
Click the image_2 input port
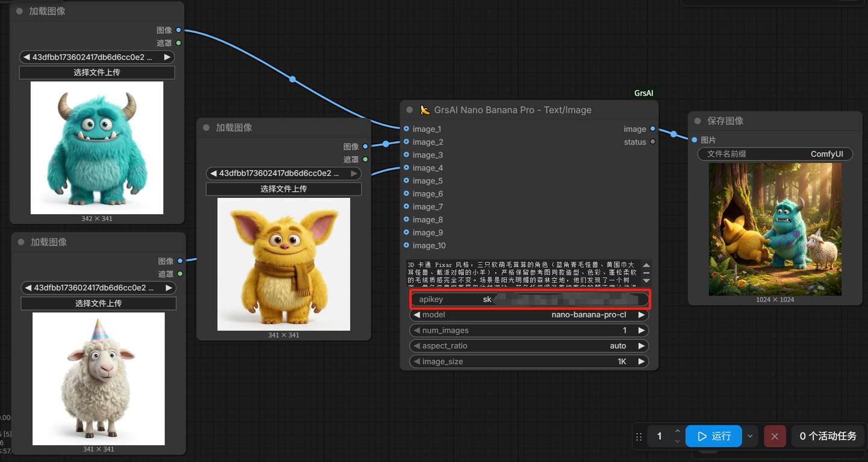point(406,142)
